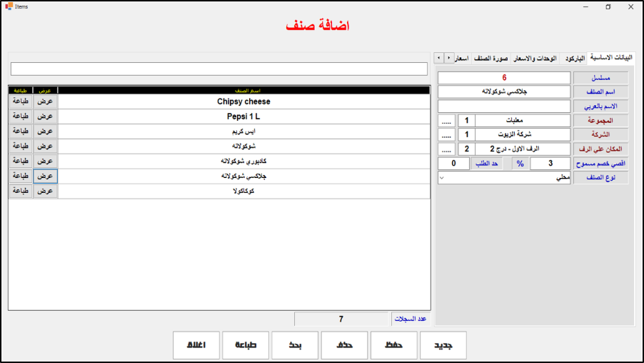This screenshot has height=363, width=644.
Task: Click the جديد button
Action: point(443,345)
